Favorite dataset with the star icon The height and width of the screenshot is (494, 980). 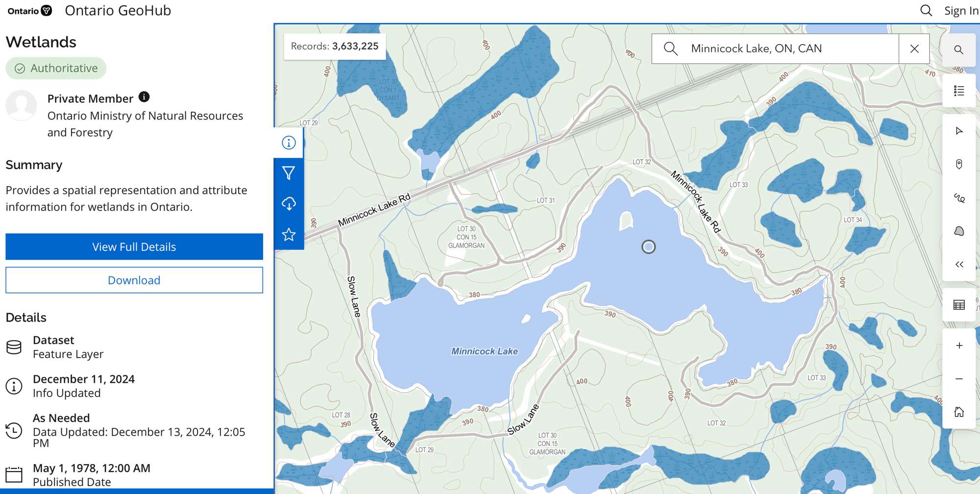tap(289, 234)
